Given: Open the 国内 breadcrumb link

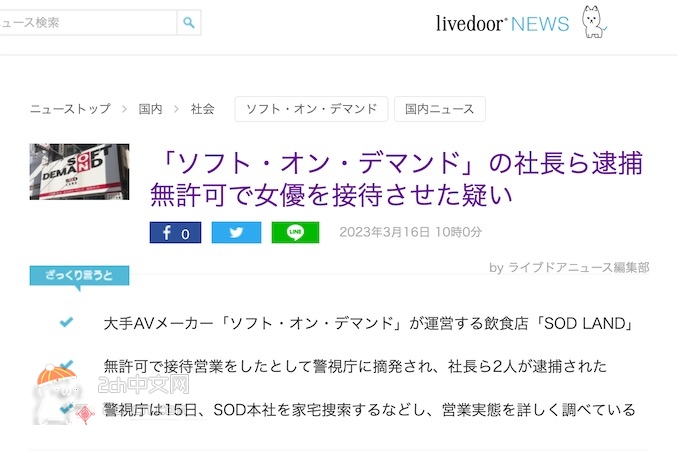Looking at the screenshot, I should point(150,109).
